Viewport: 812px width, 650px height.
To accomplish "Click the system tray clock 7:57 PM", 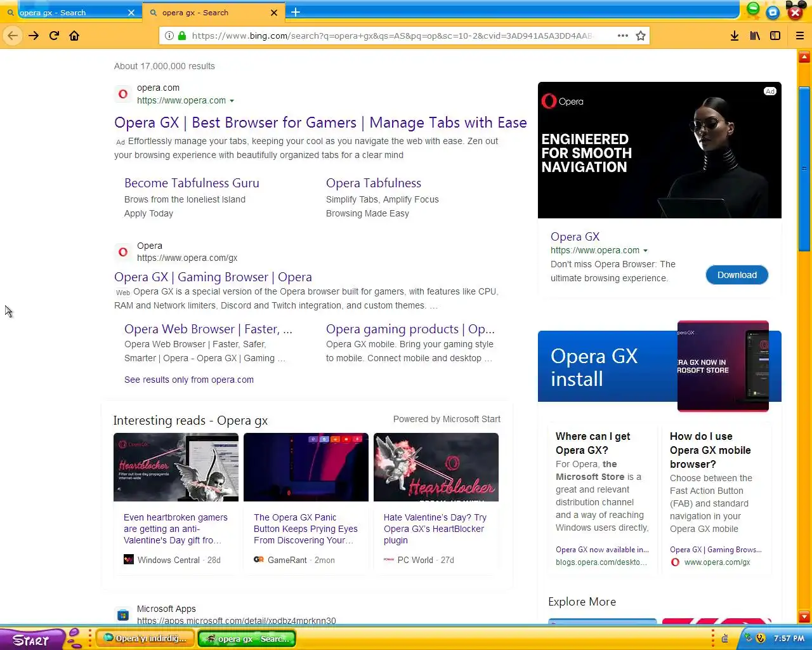I will [789, 639].
